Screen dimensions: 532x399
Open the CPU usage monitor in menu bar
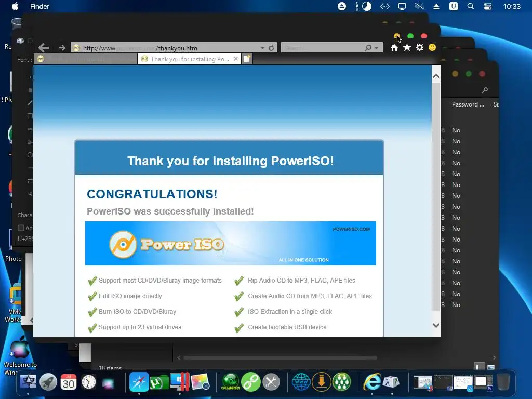pos(363,6)
